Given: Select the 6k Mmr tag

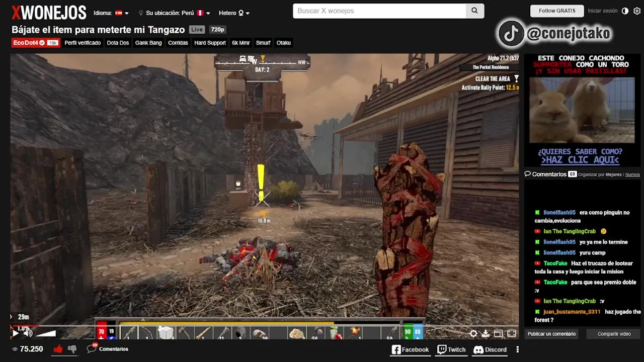Looking at the screenshot, I should pos(241,43).
